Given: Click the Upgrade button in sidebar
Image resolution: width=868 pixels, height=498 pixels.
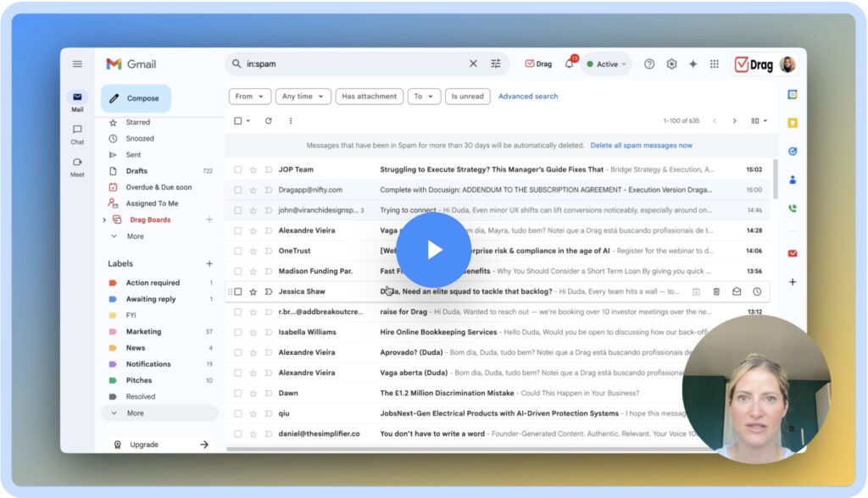Looking at the screenshot, I should 159,445.
